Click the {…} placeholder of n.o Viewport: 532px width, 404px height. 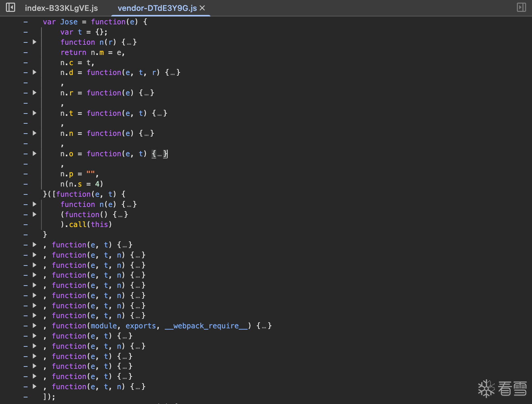[159, 154]
